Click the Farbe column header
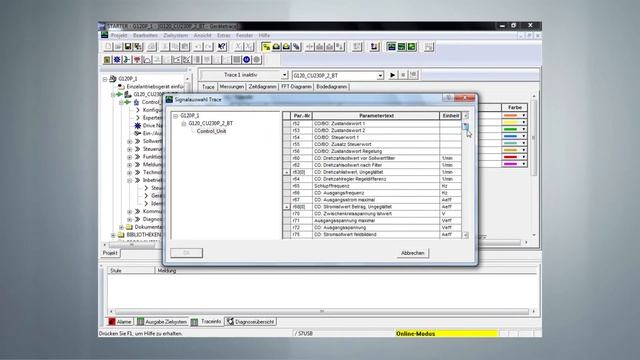The width and height of the screenshot is (640, 360). pos(515,107)
